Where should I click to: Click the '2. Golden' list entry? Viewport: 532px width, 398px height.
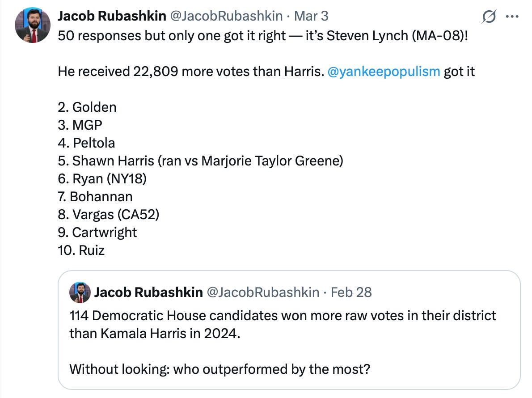[x=87, y=107]
